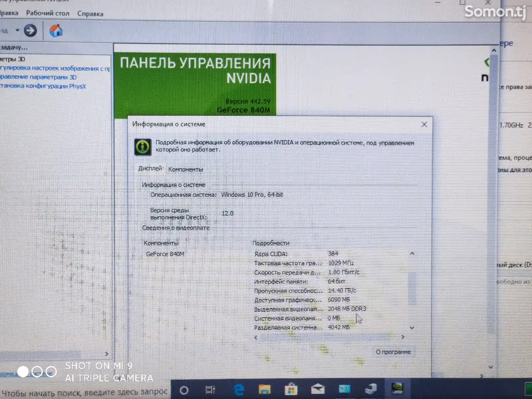Launch Microsoft Edge from the taskbar
Viewport: 532px width, 399px height.
tap(238, 389)
